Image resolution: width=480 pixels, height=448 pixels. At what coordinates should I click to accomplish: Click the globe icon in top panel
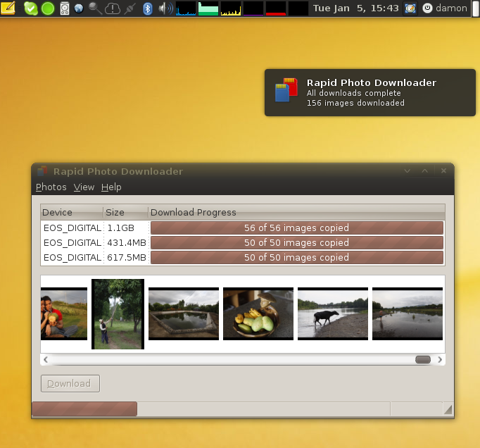click(79, 8)
